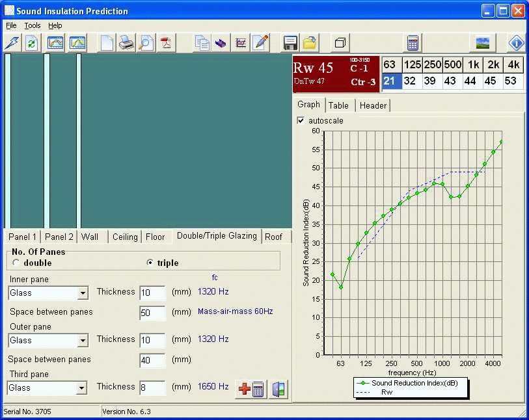The width and height of the screenshot is (529, 420).
Task: Click the blank page new document icon
Action: pyautogui.click(x=107, y=43)
